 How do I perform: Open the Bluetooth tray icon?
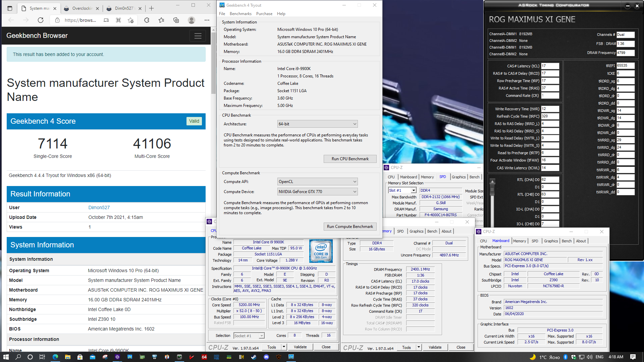pyautogui.click(x=565, y=357)
